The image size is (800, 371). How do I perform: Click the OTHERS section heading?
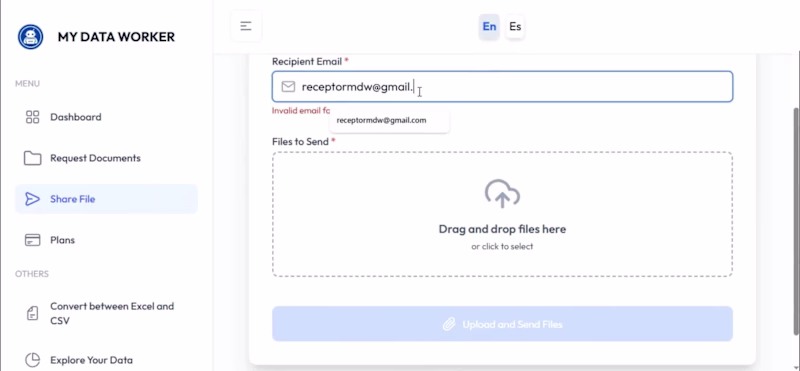32,274
